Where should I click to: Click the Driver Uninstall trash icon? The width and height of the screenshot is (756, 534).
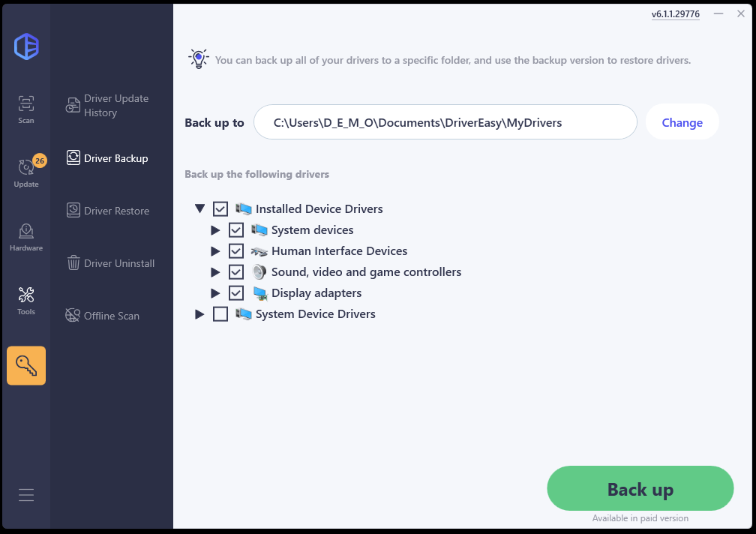coord(73,262)
